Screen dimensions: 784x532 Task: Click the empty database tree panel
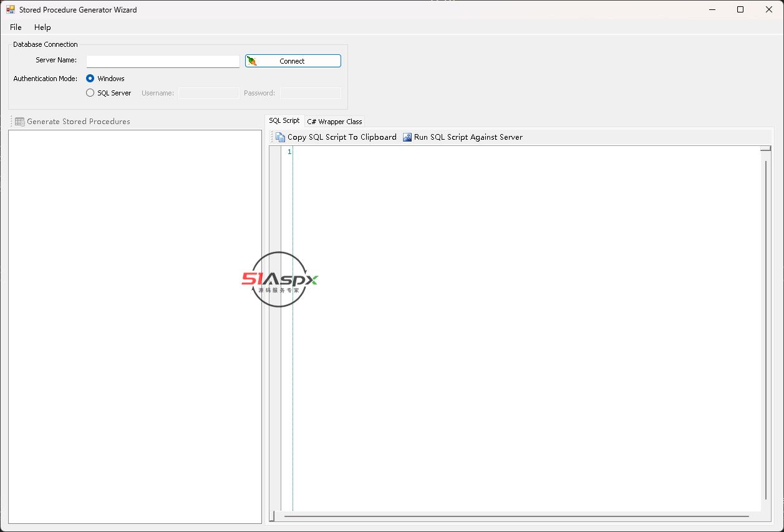135,326
